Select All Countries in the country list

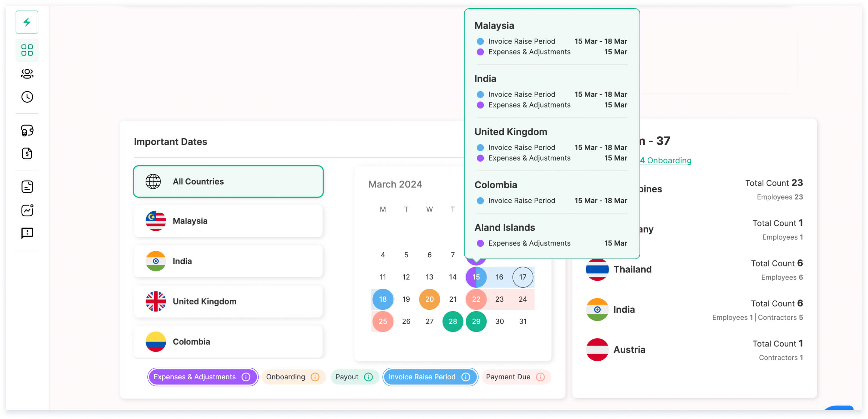click(228, 181)
